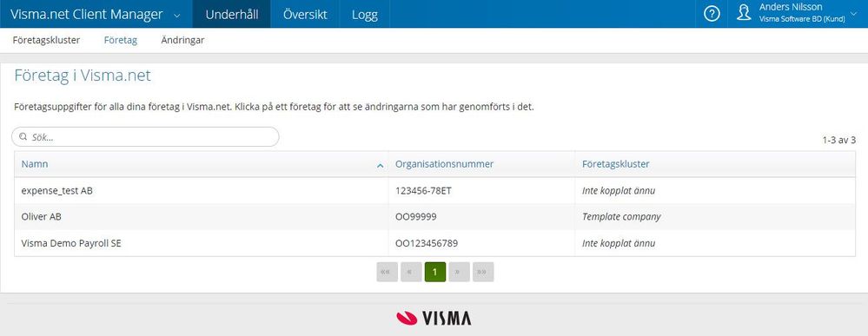868x336 pixels.
Task: Select the Företagskluster submenu item
Action: (x=47, y=41)
